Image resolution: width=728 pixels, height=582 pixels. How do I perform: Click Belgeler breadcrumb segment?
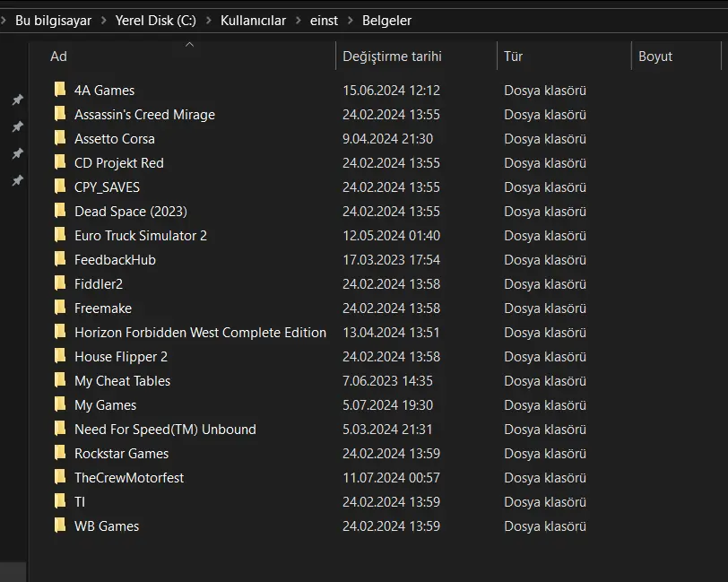click(386, 21)
